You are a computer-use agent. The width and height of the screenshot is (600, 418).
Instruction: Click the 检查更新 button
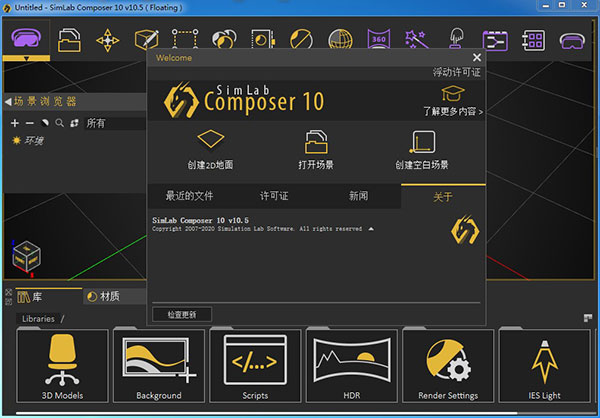click(x=182, y=315)
